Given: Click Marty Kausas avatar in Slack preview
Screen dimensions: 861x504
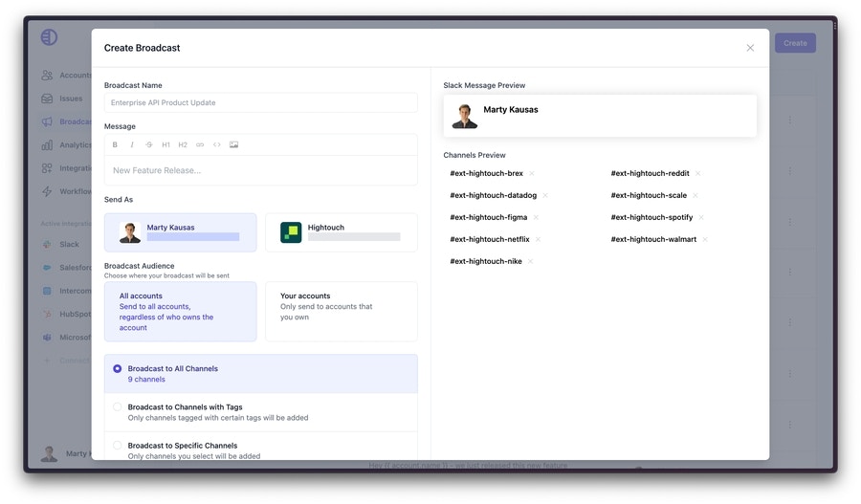Looking at the screenshot, I should tap(465, 117).
